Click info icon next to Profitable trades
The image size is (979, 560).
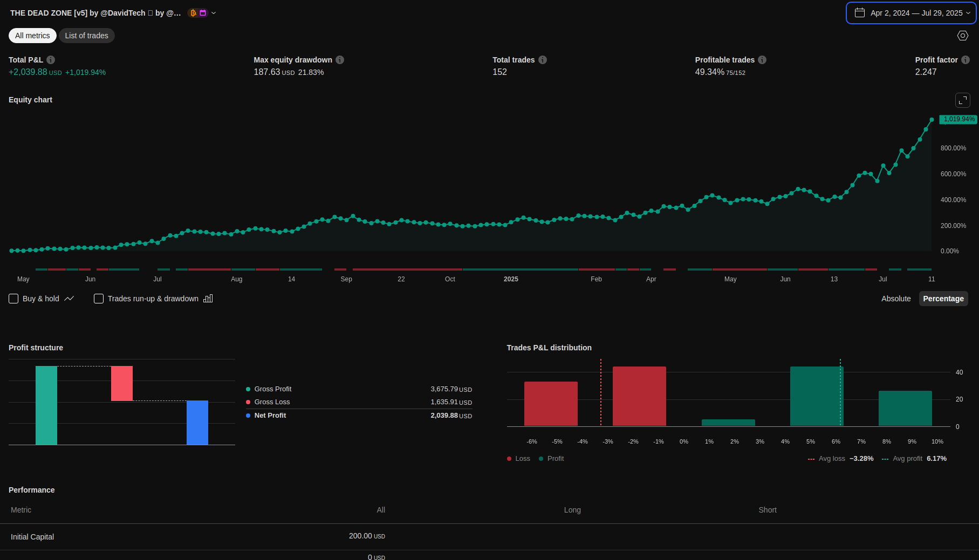pyautogui.click(x=762, y=60)
